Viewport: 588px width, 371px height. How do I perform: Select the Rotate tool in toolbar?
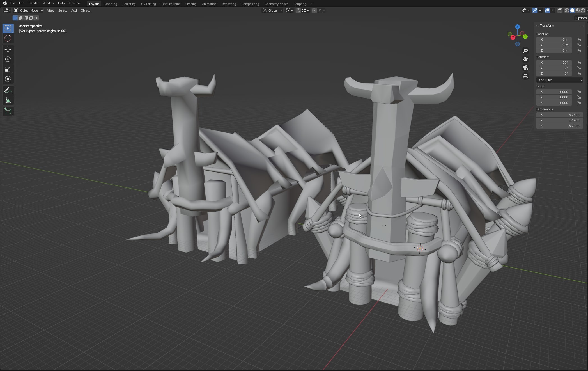click(x=8, y=59)
